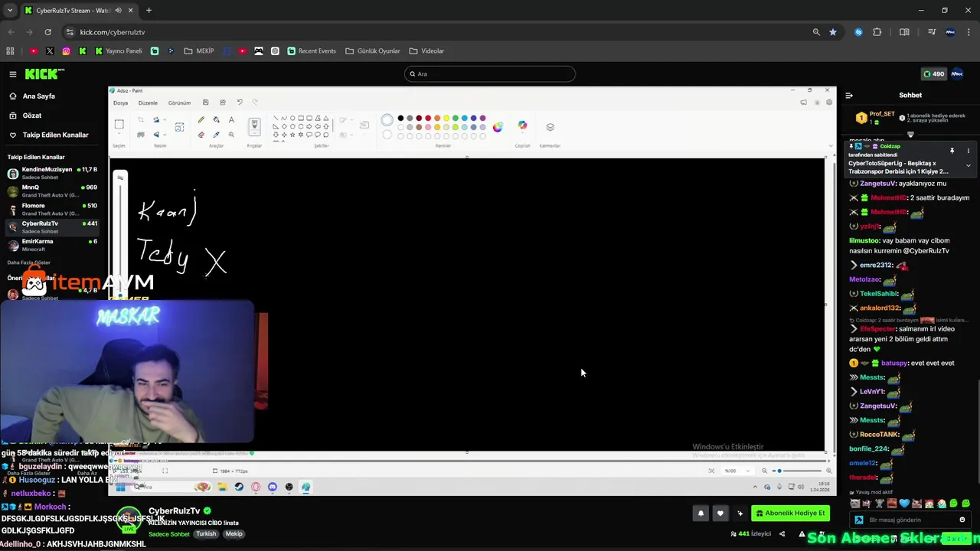Click the rectangular Selection tool in Paint
The height and width of the screenshot is (551, 980).
point(119,124)
